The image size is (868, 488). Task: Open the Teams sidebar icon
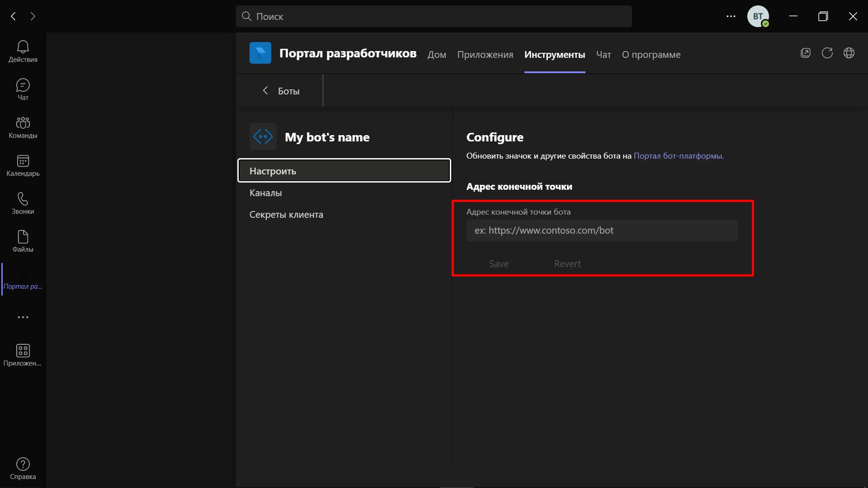click(23, 127)
